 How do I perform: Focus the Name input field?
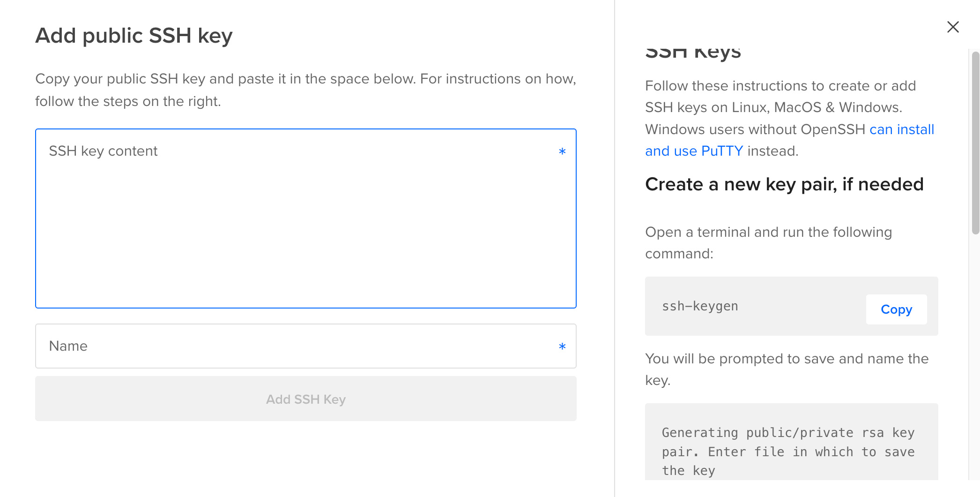pyautogui.click(x=306, y=346)
